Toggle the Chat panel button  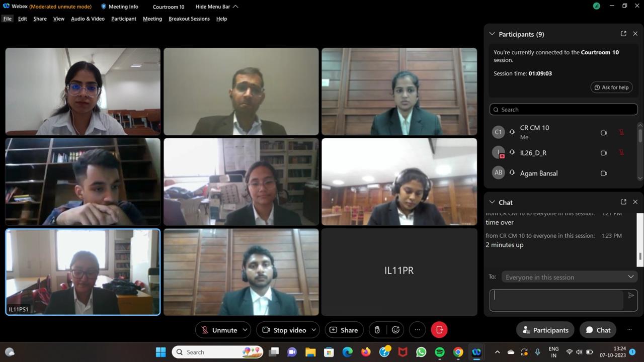click(598, 330)
